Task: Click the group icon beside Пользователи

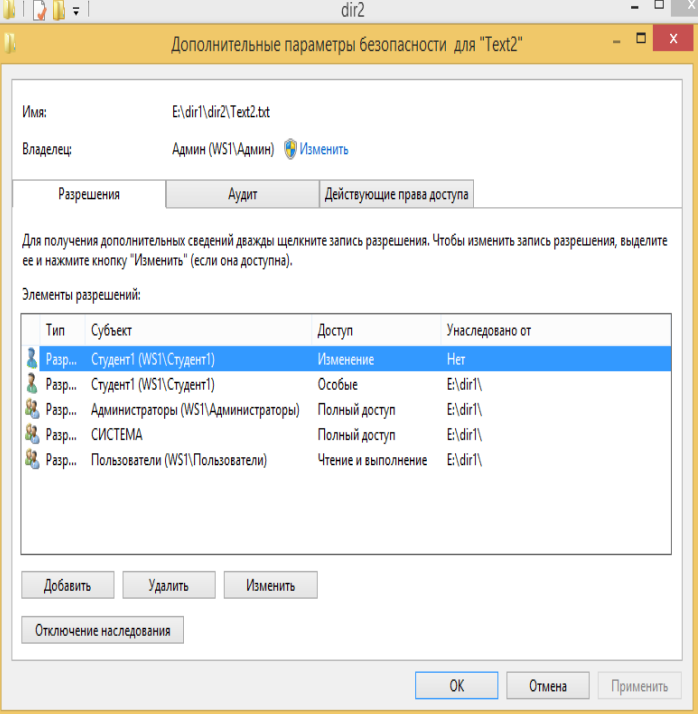Action: (31, 459)
